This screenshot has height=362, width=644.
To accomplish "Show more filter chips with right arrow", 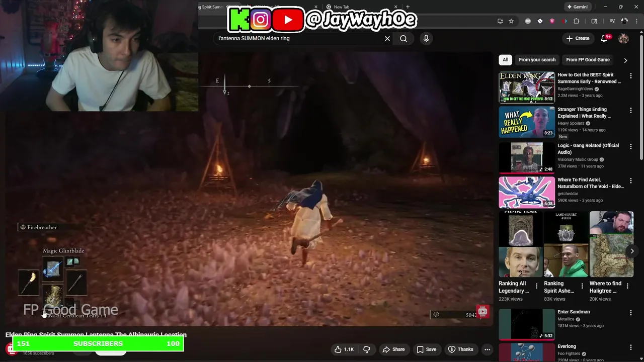I will coord(625,60).
